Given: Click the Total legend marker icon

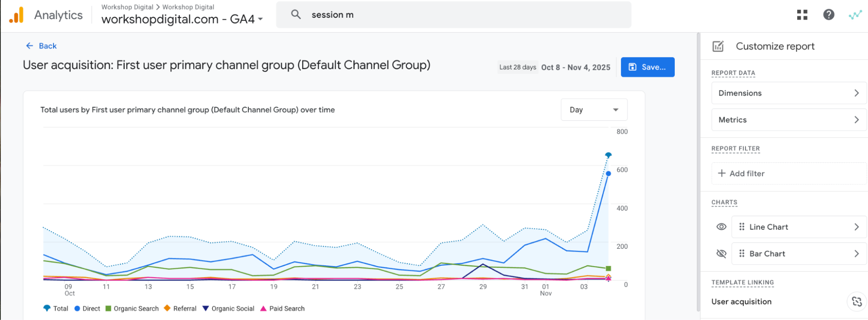Looking at the screenshot, I should [x=47, y=308].
